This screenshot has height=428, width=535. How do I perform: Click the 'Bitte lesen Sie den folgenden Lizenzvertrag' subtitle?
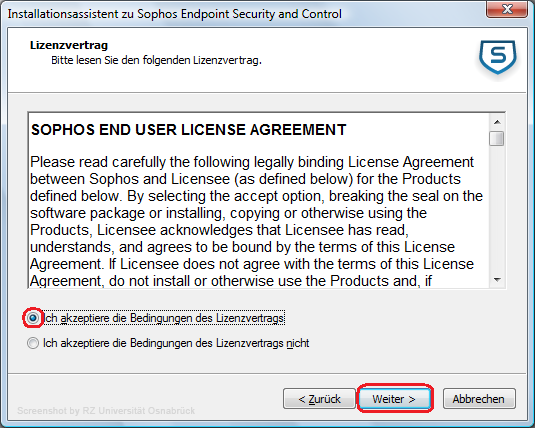156,60
